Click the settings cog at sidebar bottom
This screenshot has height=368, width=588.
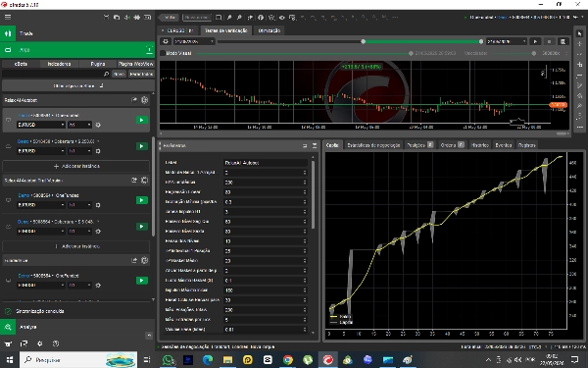point(40,343)
